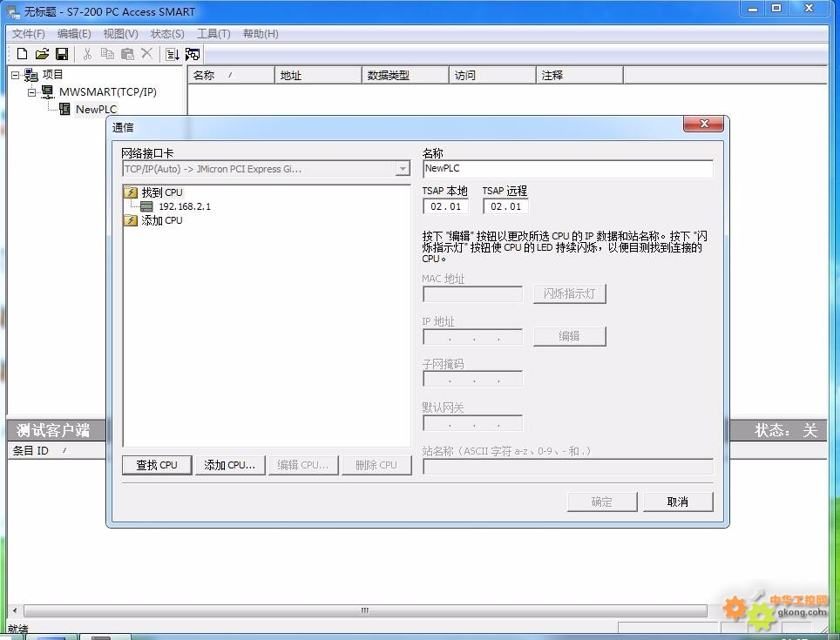Click the 闪烁指示灯 button
This screenshot has width=840, height=640.
(569, 293)
